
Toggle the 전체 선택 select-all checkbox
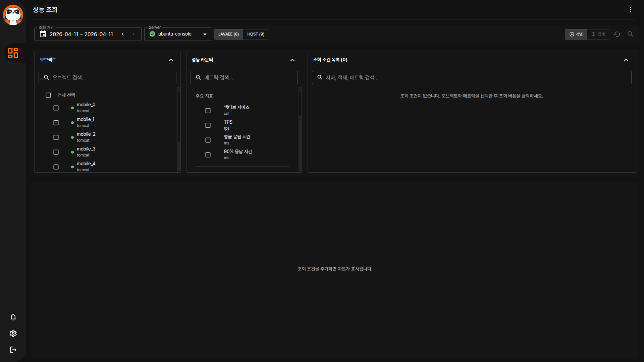point(48,96)
